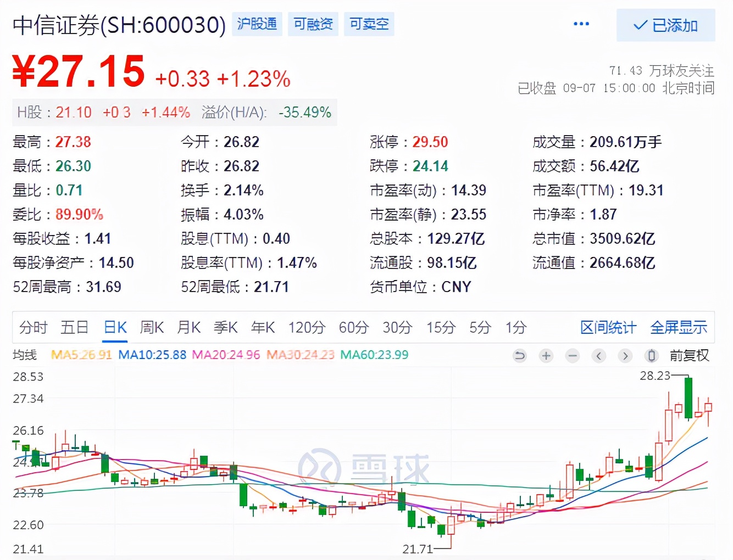Click the MA30:24.23 moving average label
Viewport: 733px width, 560px height.
pyautogui.click(x=301, y=355)
